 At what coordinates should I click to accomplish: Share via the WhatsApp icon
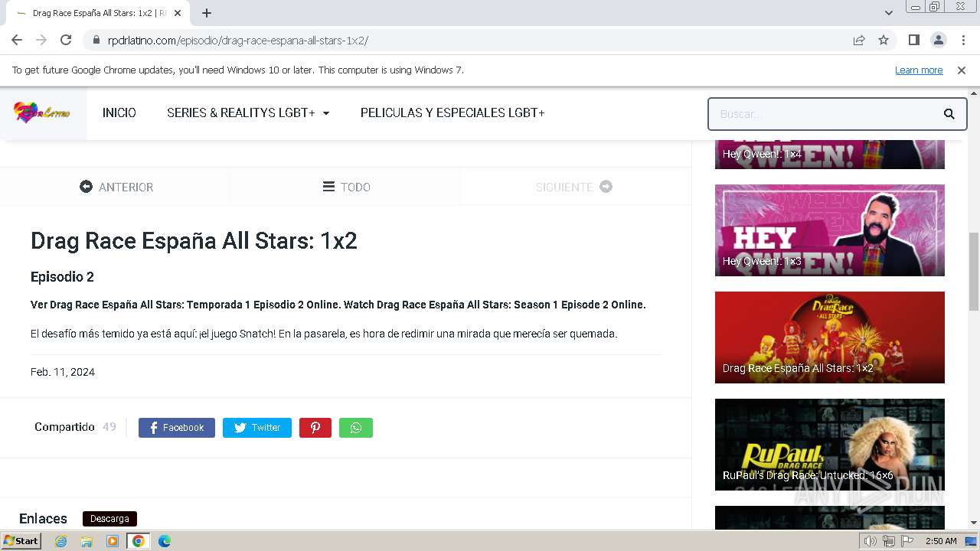[x=356, y=428]
